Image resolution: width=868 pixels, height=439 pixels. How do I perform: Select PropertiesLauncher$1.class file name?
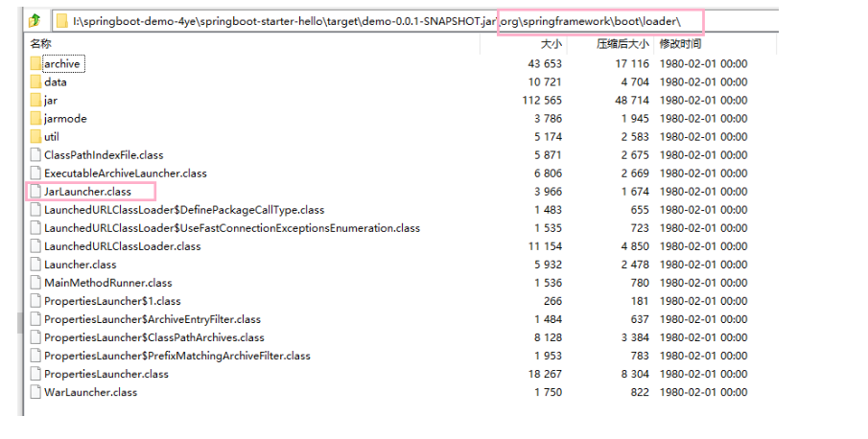tap(112, 301)
